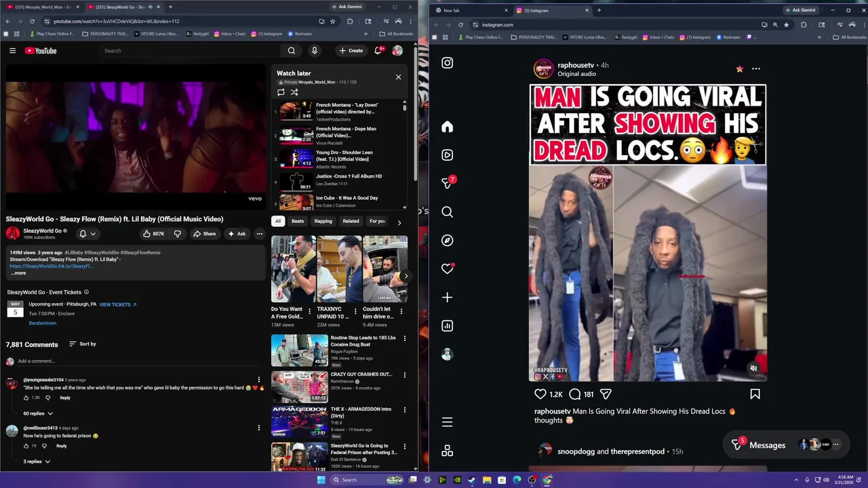Click the Instagram logo in the sidebar
This screenshot has width=868, height=488.
click(x=447, y=63)
